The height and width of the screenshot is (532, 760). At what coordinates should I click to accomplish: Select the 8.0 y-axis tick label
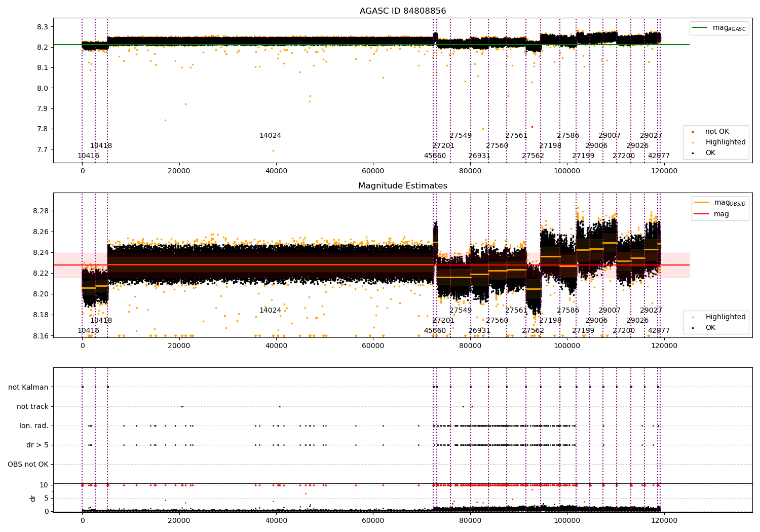43,88
